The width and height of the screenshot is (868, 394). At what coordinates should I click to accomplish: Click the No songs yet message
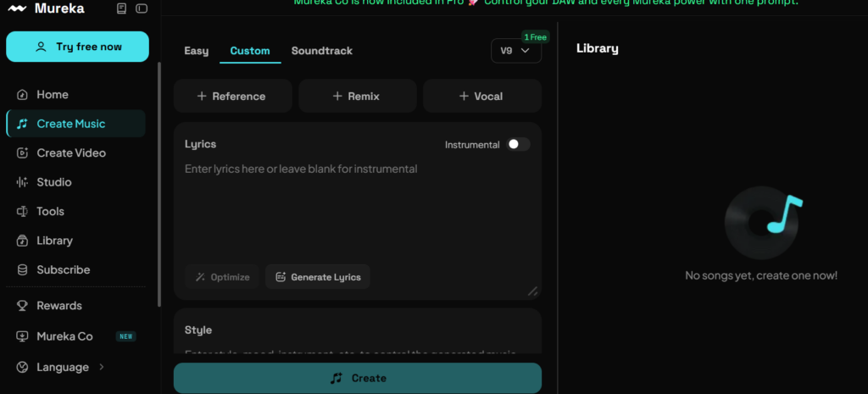[761, 275]
